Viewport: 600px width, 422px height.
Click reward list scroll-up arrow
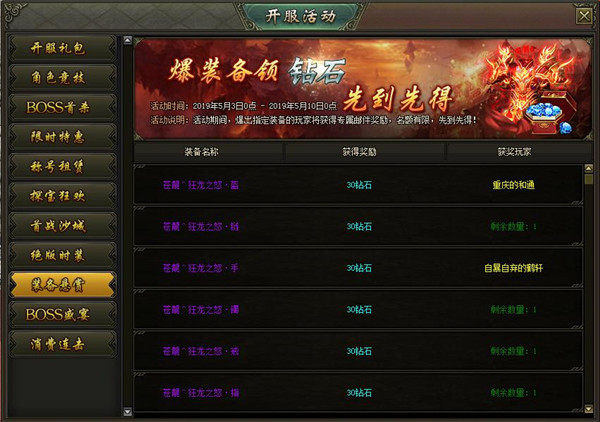pos(589,168)
